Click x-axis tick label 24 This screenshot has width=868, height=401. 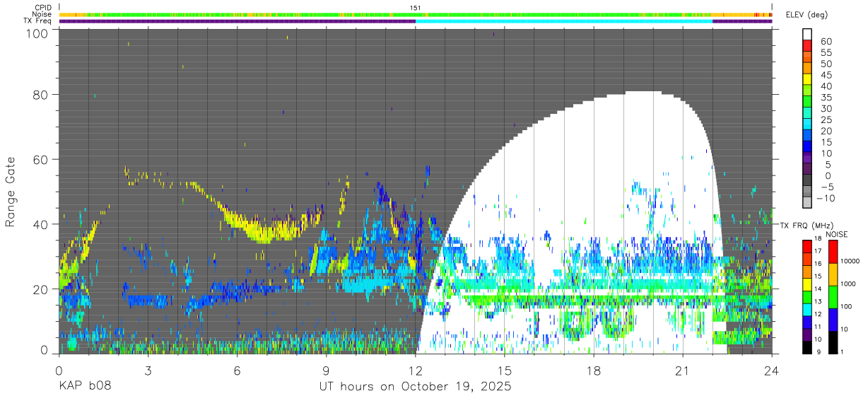pos(772,370)
